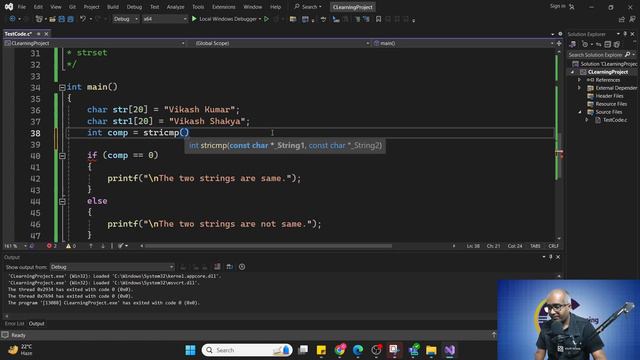Click the Live Share icon top right
This screenshot has height=360, width=640.
point(622,19)
